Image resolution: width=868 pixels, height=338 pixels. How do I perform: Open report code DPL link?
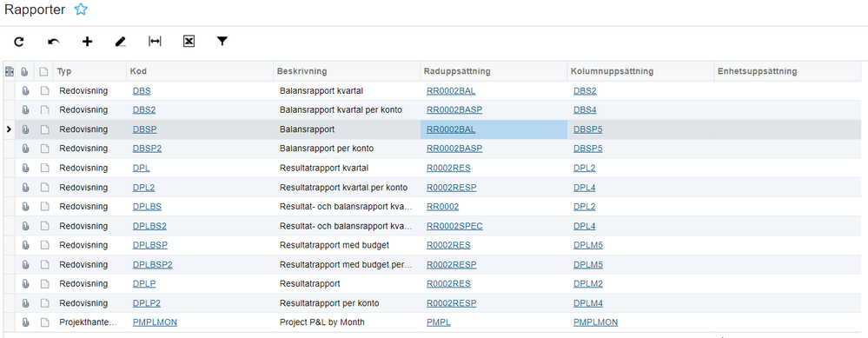click(x=141, y=168)
